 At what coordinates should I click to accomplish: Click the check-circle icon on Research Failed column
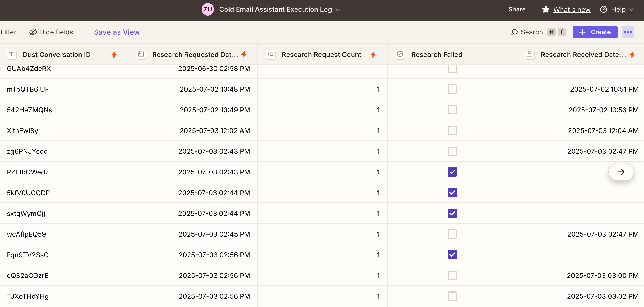tap(400, 54)
